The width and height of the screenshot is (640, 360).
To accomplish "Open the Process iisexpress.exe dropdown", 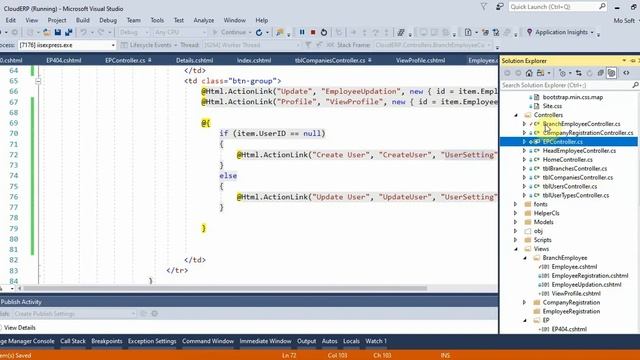I will pyautogui.click(x=113, y=45).
